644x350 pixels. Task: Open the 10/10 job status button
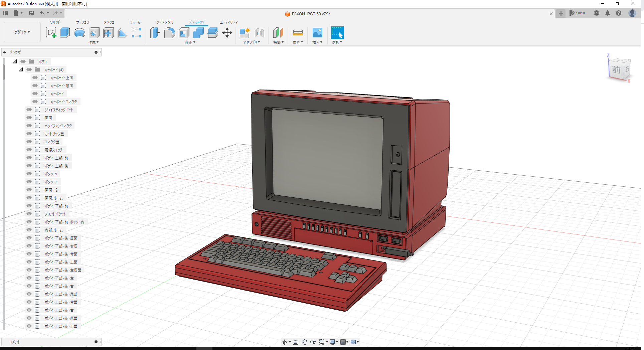(x=578, y=13)
